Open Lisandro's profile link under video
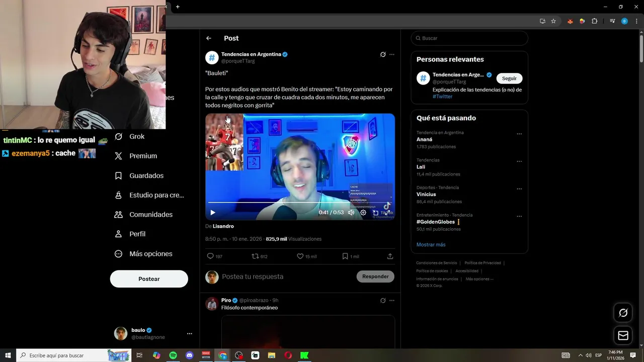This screenshot has height=362, width=644. pyautogui.click(x=223, y=226)
